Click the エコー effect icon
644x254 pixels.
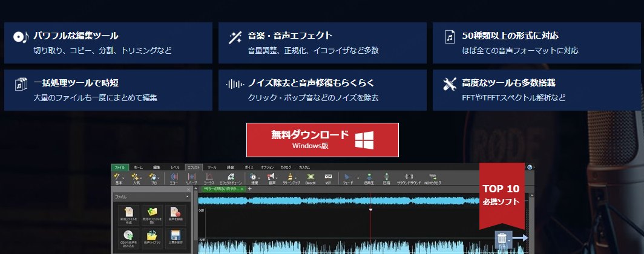pyautogui.click(x=174, y=178)
